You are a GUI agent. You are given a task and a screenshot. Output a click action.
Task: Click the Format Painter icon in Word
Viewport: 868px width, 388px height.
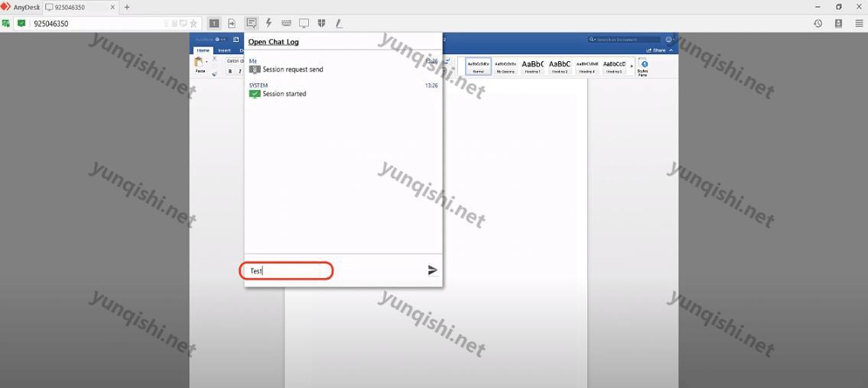point(215,73)
